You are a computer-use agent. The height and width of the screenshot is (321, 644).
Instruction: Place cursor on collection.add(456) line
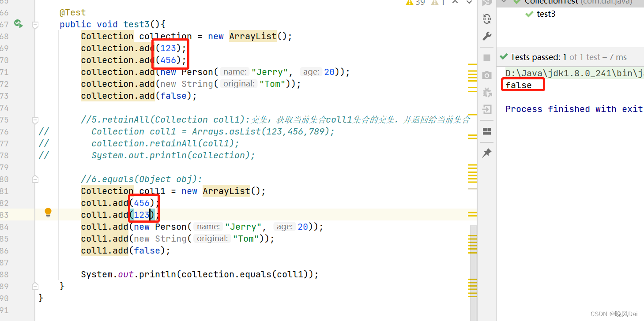[x=134, y=60]
